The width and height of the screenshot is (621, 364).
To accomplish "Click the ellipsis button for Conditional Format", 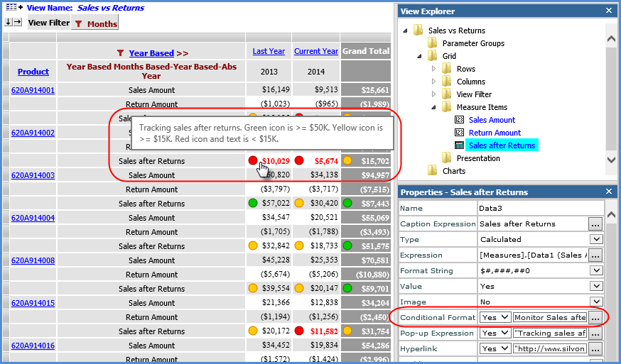I will point(596,317).
